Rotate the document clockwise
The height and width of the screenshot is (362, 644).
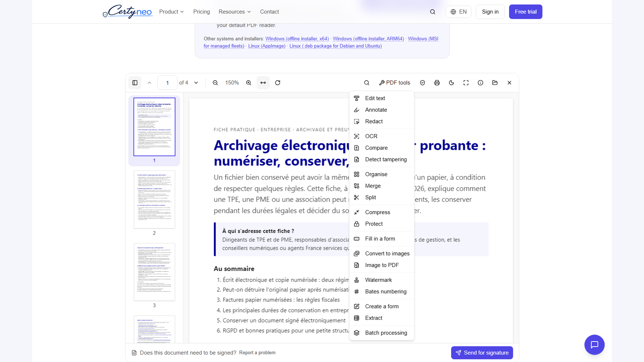[x=278, y=83]
